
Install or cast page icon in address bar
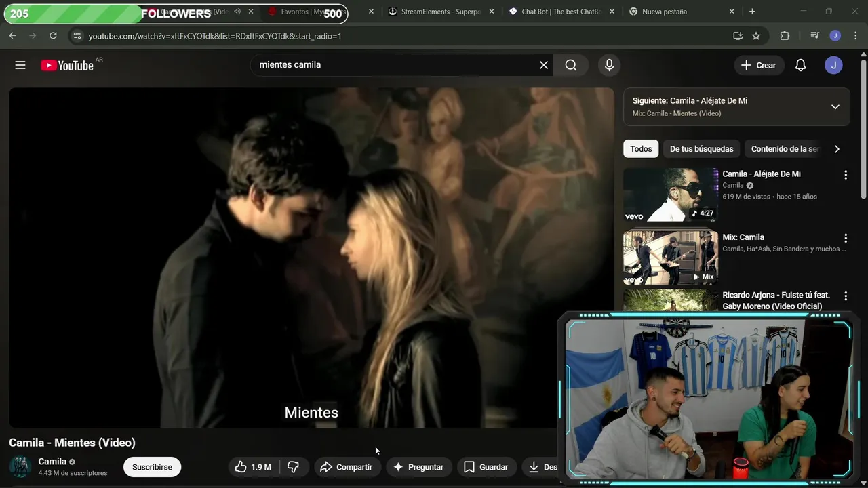738,36
